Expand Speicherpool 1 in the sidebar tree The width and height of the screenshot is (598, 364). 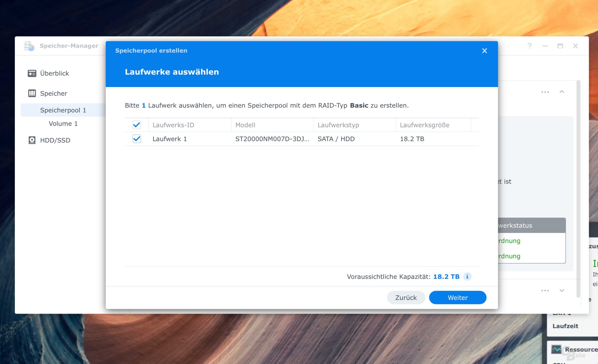point(63,110)
